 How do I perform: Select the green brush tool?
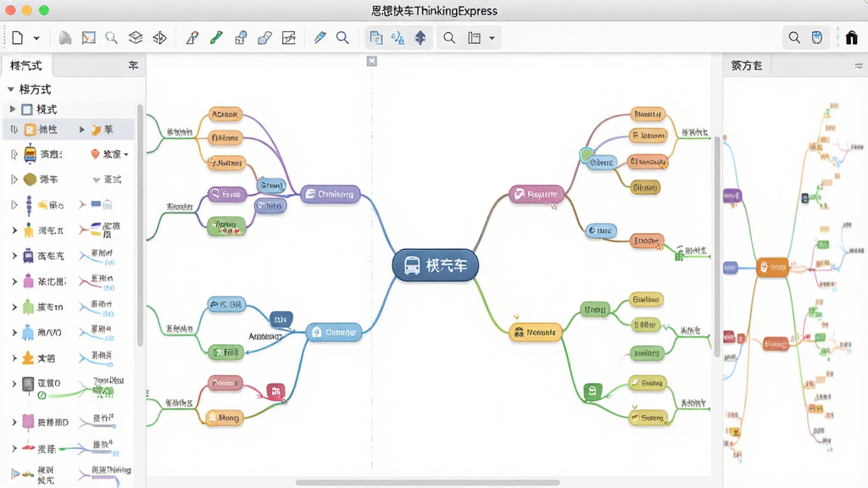216,37
